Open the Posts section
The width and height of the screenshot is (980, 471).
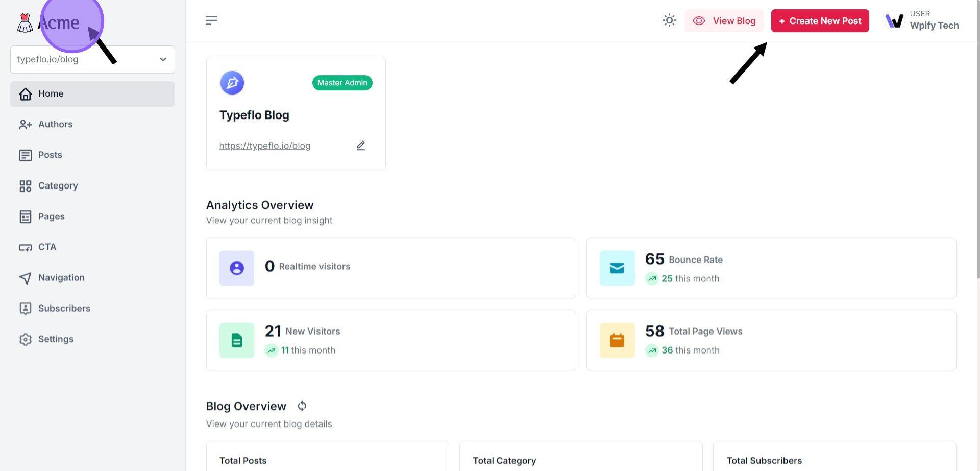50,155
